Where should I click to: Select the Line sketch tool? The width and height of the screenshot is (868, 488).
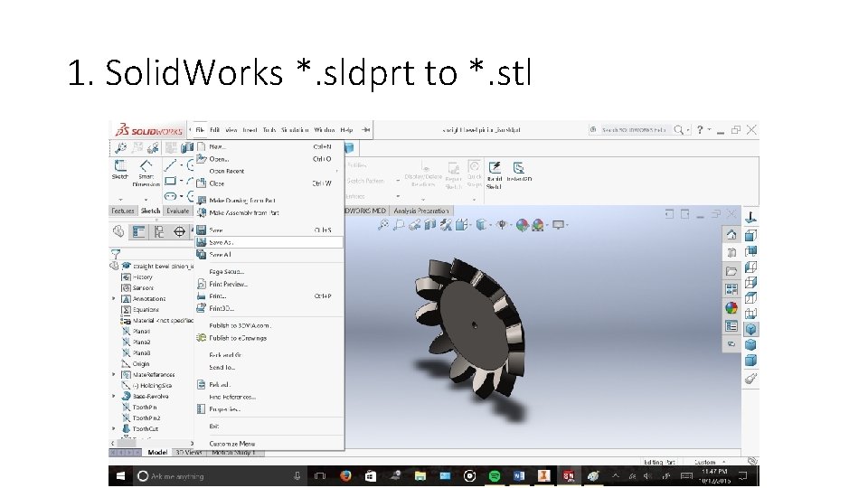click(170, 164)
